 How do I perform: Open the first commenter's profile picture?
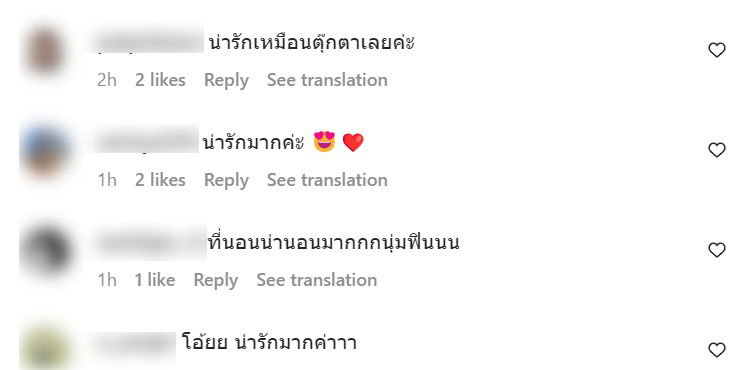tap(45, 51)
